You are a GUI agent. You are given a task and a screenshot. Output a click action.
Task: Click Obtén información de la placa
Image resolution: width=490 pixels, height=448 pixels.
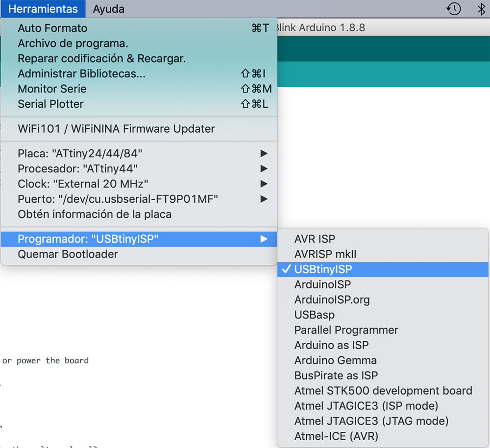click(x=95, y=214)
